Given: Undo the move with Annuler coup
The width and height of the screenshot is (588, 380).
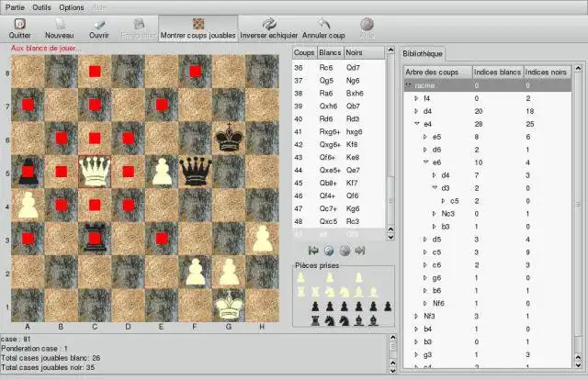Looking at the screenshot, I should (x=323, y=28).
